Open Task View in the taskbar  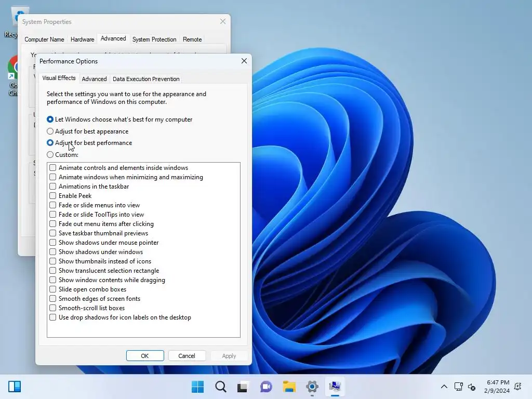pyautogui.click(x=243, y=387)
